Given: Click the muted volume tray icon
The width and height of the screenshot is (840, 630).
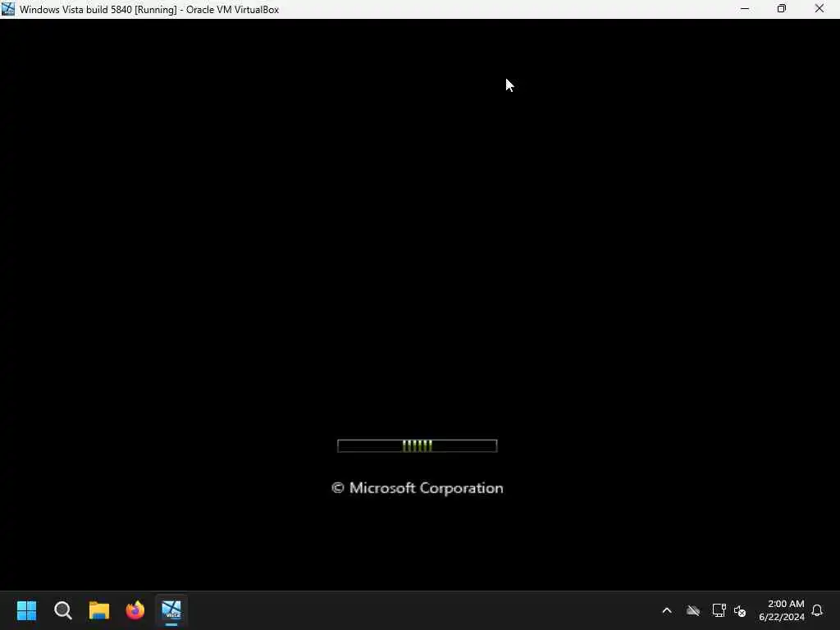Looking at the screenshot, I should (740, 610).
